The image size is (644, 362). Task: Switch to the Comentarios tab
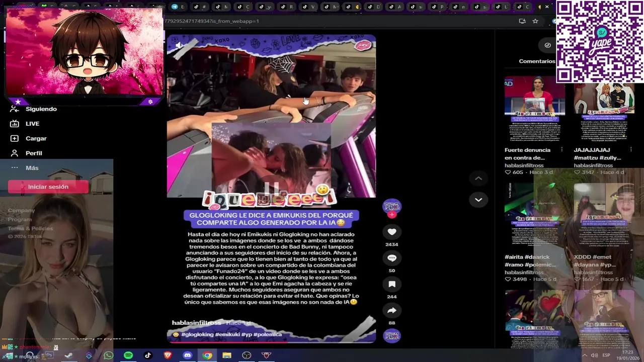pos(537,61)
